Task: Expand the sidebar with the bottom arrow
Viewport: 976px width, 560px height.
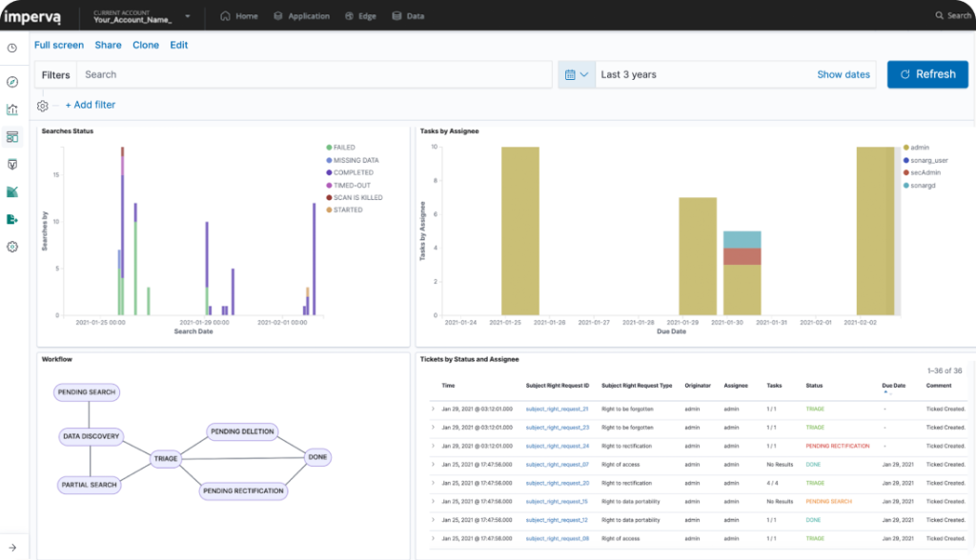Action: 12,547
